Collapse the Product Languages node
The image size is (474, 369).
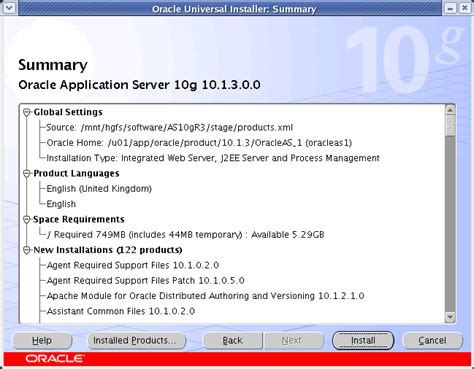(27, 174)
